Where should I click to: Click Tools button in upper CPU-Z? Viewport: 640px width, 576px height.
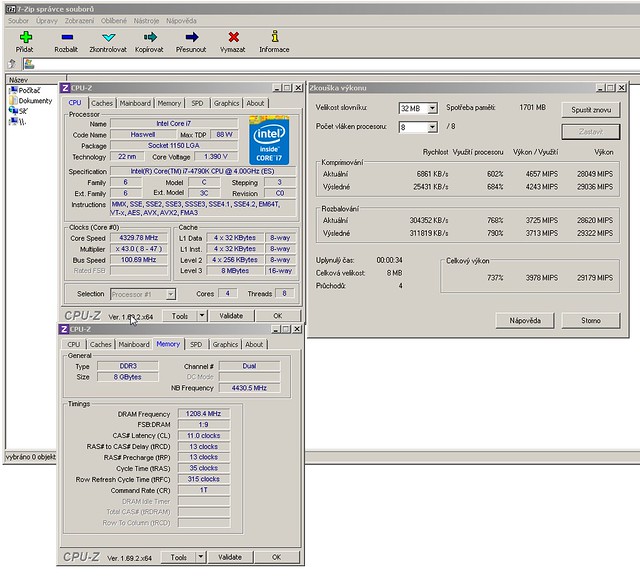pyautogui.click(x=180, y=316)
